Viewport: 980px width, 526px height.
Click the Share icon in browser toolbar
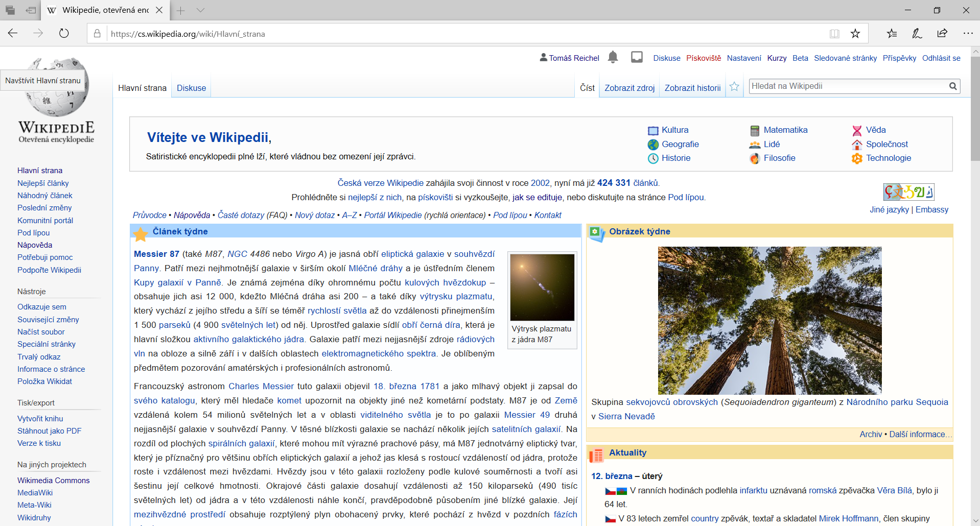click(942, 34)
